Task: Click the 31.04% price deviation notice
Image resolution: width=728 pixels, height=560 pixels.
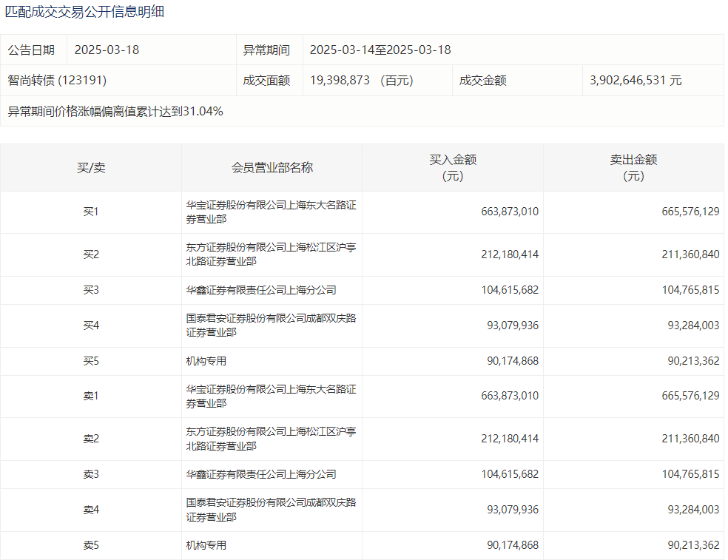Action: pos(115,112)
